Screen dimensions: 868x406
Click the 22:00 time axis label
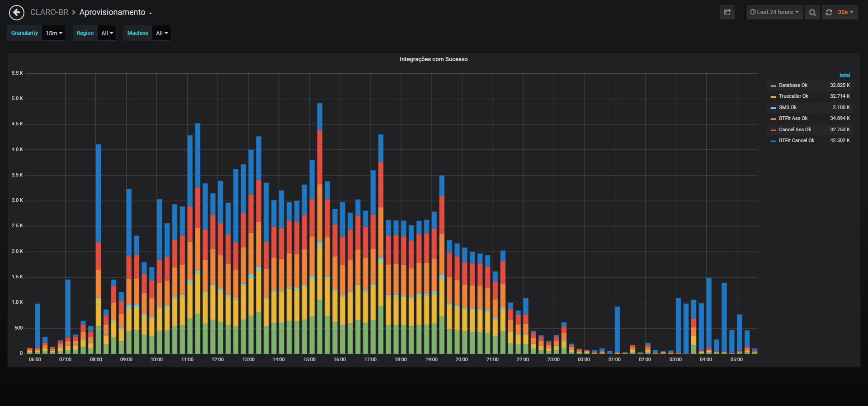pyautogui.click(x=523, y=359)
